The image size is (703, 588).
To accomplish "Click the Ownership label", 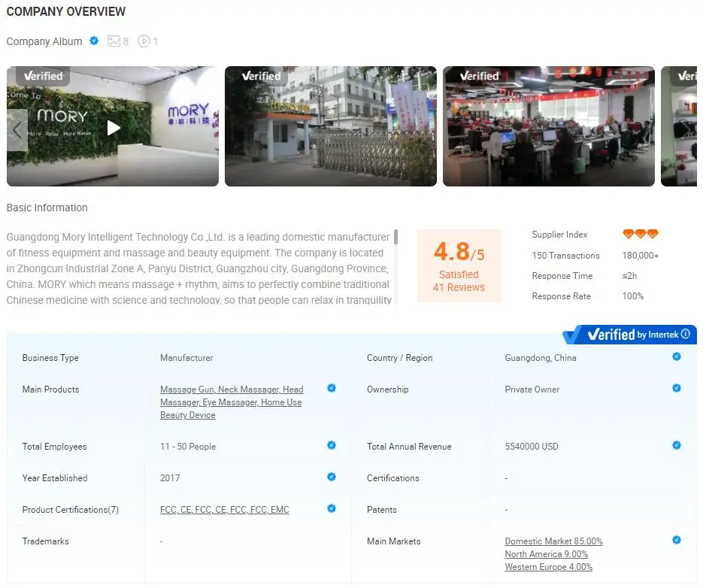I will pyautogui.click(x=387, y=389).
